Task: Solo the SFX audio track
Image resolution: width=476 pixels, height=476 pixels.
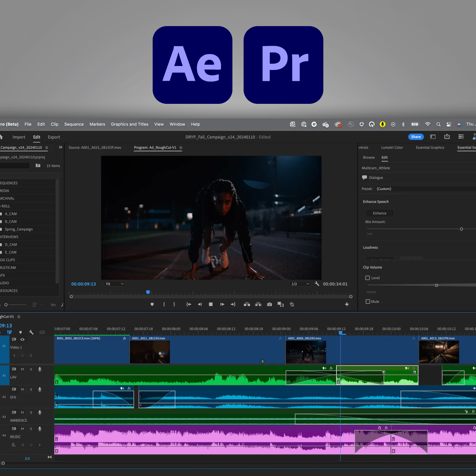Action: pyautogui.click(x=31, y=390)
